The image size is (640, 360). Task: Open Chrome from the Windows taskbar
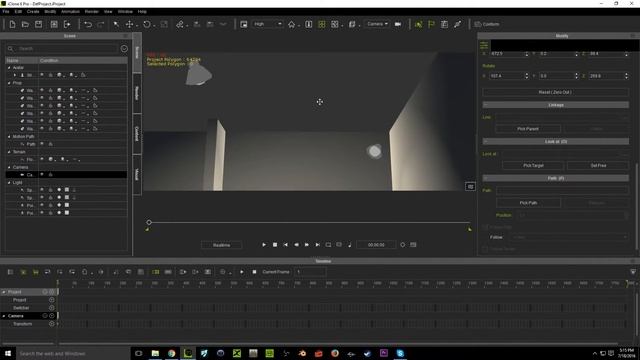(171, 353)
